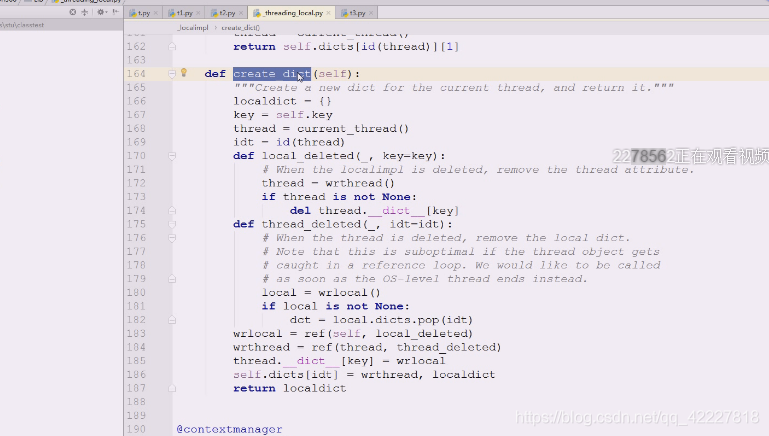The width and height of the screenshot is (769, 436).
Task: Click the highlighted create_dict method name
Action: point(272,74)
